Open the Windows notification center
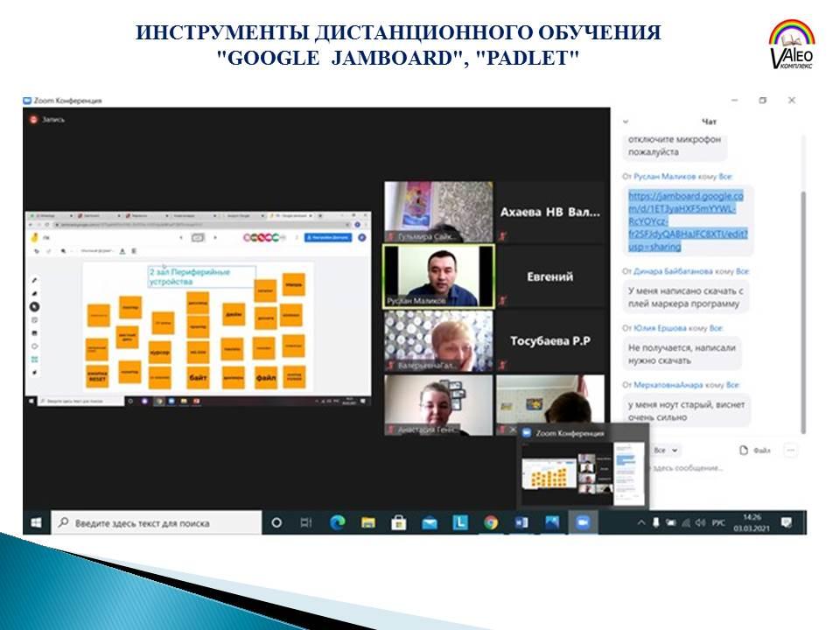Image resolution: width=840 pixels, height=630 pixels. 787,523
